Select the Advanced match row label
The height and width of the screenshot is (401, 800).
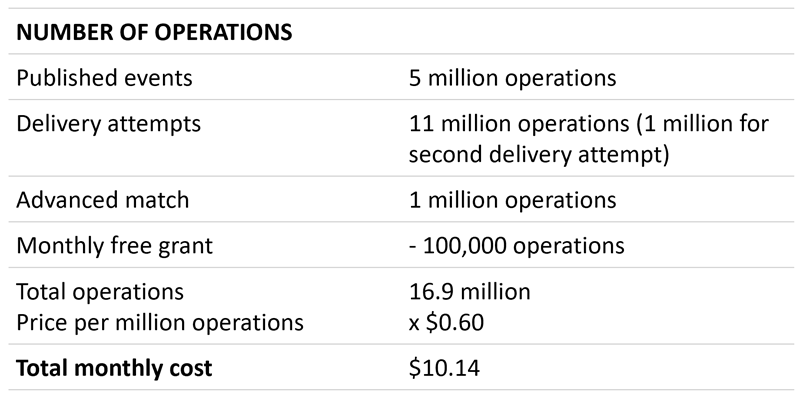(x=102, y=199)
